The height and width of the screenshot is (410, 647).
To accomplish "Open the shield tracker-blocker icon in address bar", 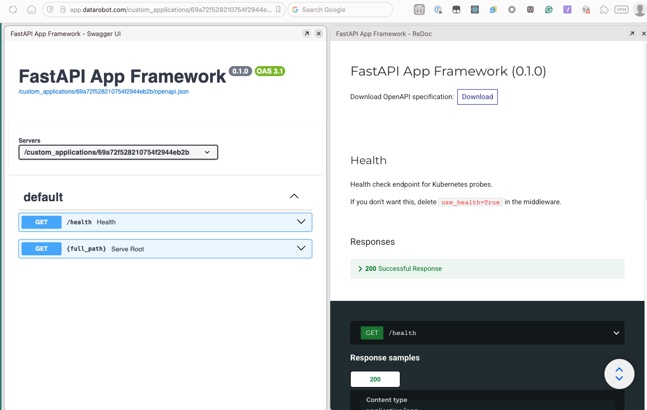I will click(x=50, y=9).
